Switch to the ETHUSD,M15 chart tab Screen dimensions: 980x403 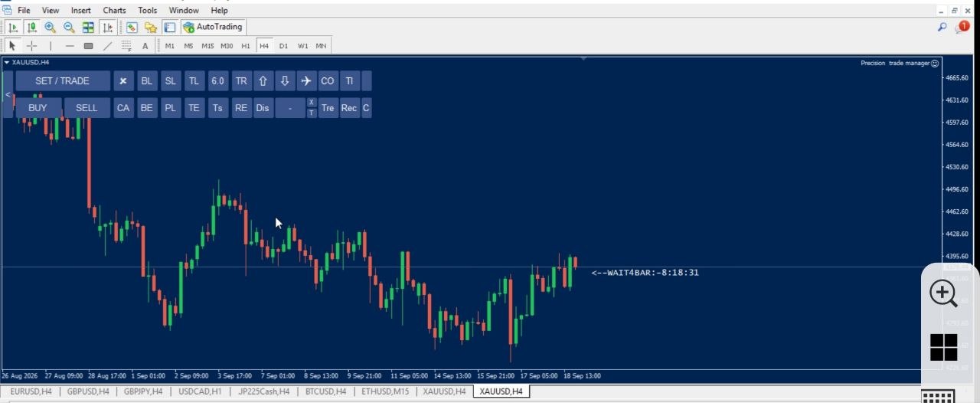pyautogui.click(x=385, y=392)
